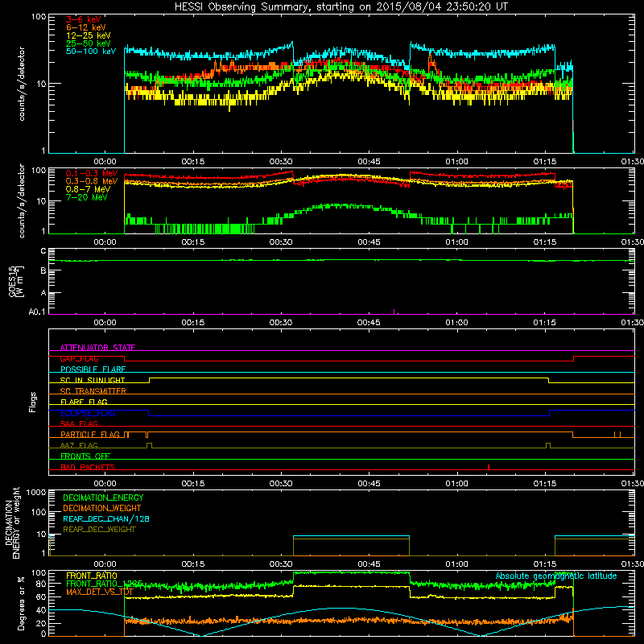Screen dimensions: 644x644
Task: Pick the GAP_FLAG label
Action: [x=79, y=358]
